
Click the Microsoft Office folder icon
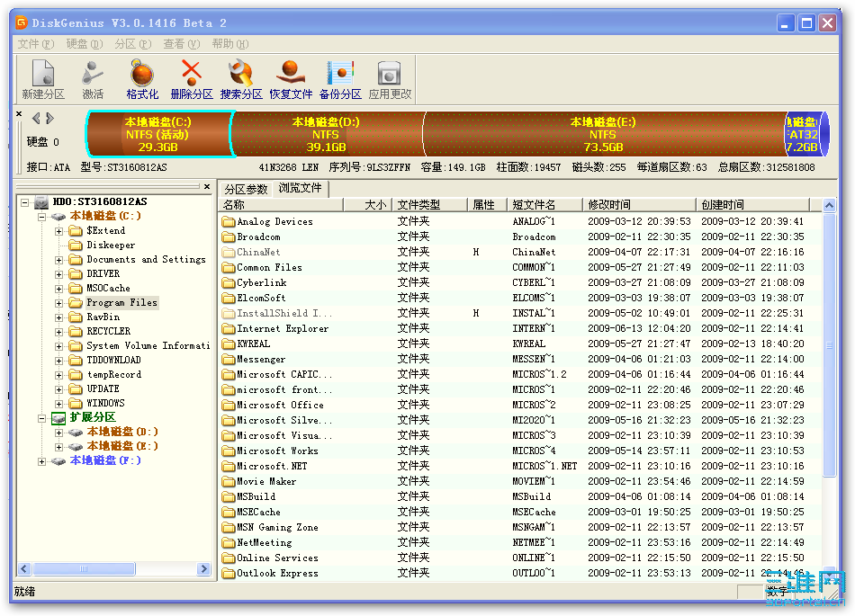pyautogui.click(x=228, y=406)
